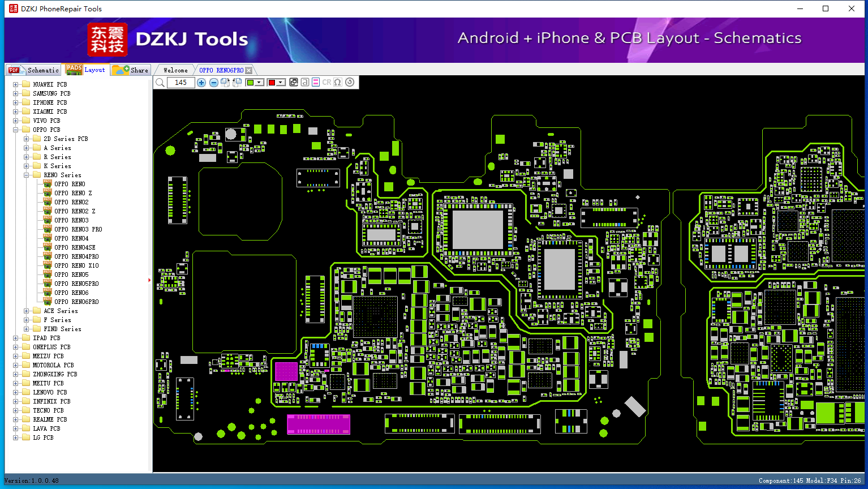This screenshot has width=868, height=489.
Task: Open the green color dropdown arrow
Action: click(x=259, y=83)
